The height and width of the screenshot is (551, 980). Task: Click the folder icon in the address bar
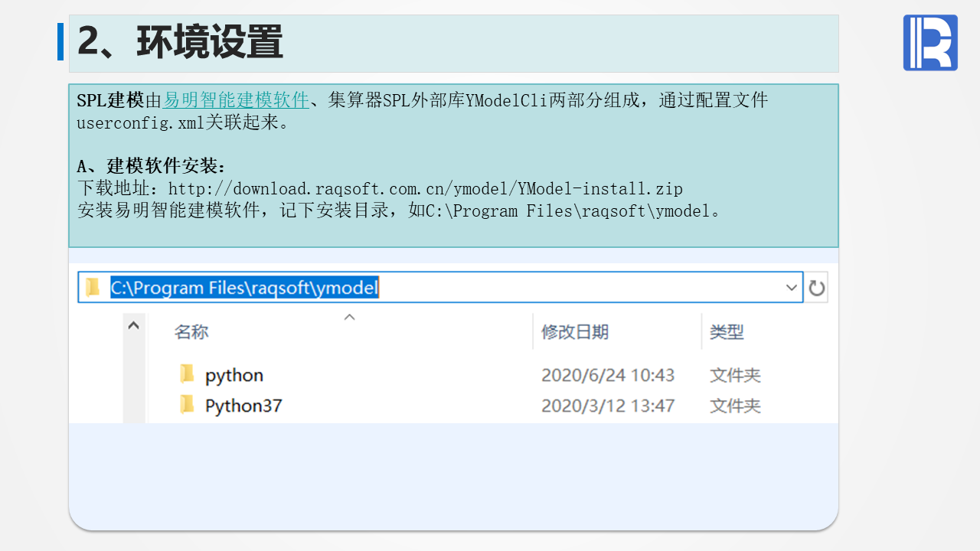[x=93, y=288]
